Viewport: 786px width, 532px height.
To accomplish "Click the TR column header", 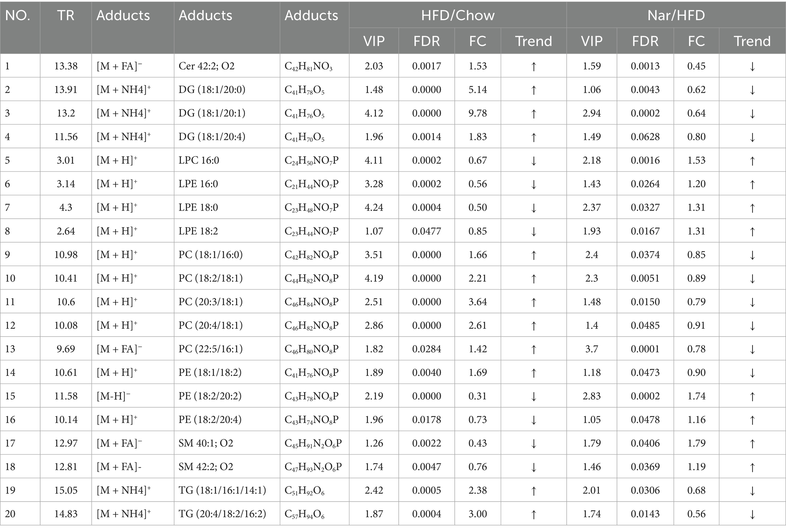I will (65, 16).
